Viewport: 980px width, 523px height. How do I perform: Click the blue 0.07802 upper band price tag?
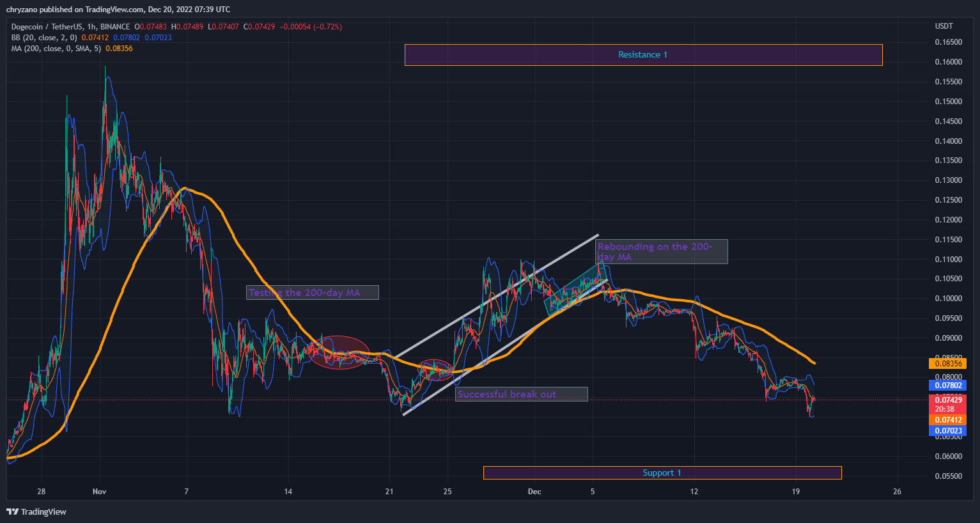pos(948,386)
